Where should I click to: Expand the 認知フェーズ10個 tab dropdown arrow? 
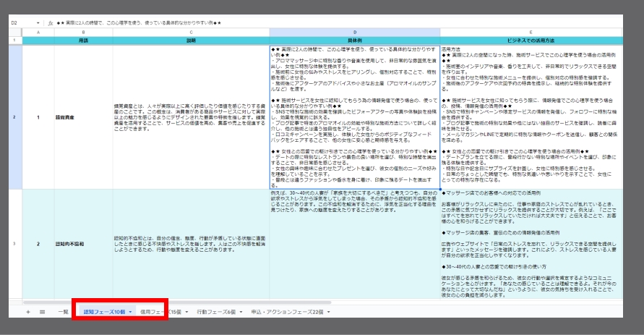click(x=130, y=312)
